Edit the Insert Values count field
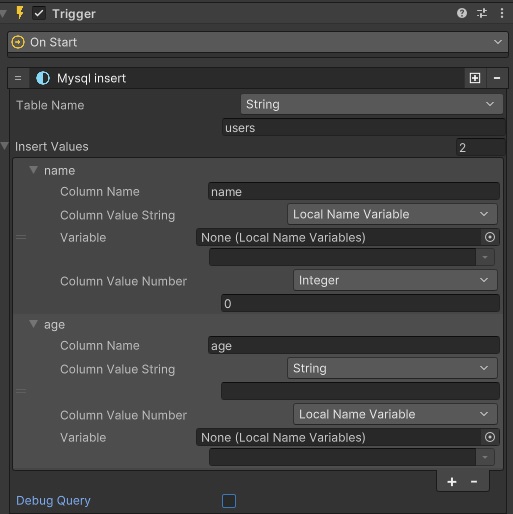This screenshot has width=513, height=514. [480, 147]
